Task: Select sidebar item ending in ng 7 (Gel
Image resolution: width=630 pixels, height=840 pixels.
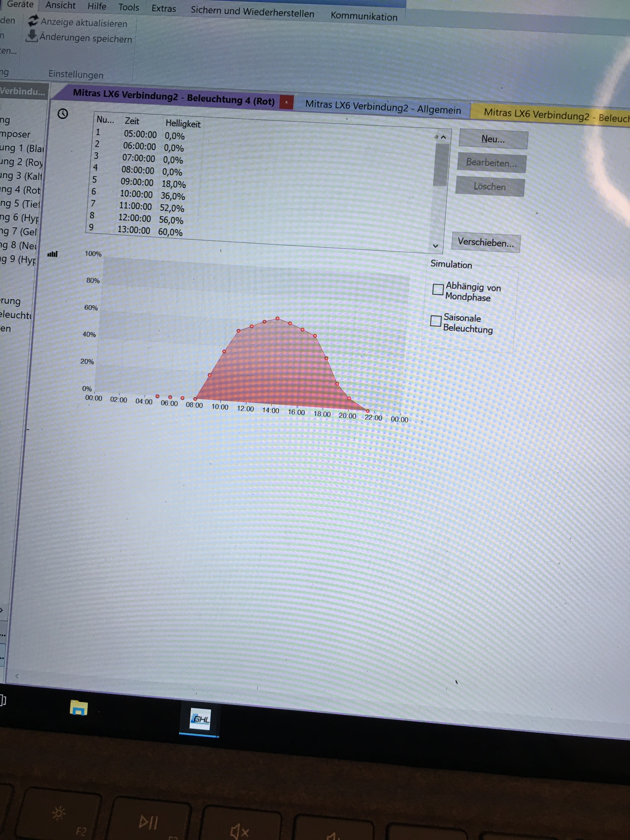Action: click(19, 231)
